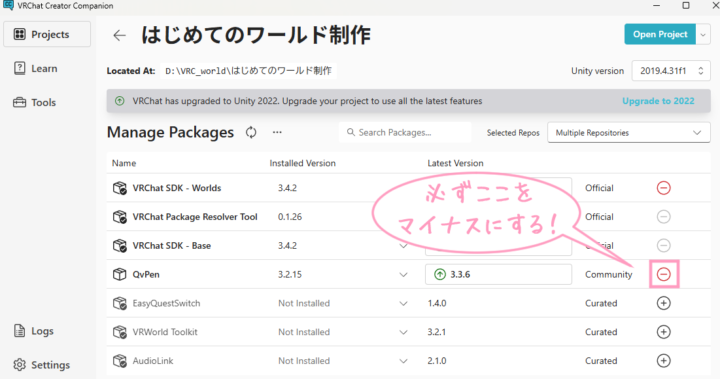The height and width of the screenshot is (379, 720).
Task: Add the VRWorld Toolkit package
Action: point(664,332)
